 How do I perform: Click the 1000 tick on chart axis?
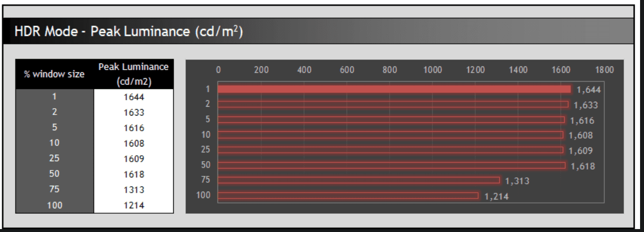click(432, 70)
